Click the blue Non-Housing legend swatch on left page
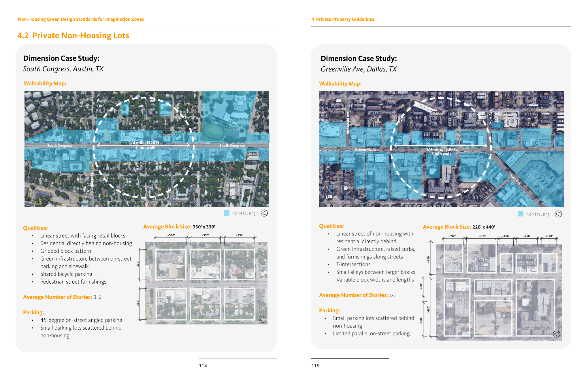 pos(227,213)
